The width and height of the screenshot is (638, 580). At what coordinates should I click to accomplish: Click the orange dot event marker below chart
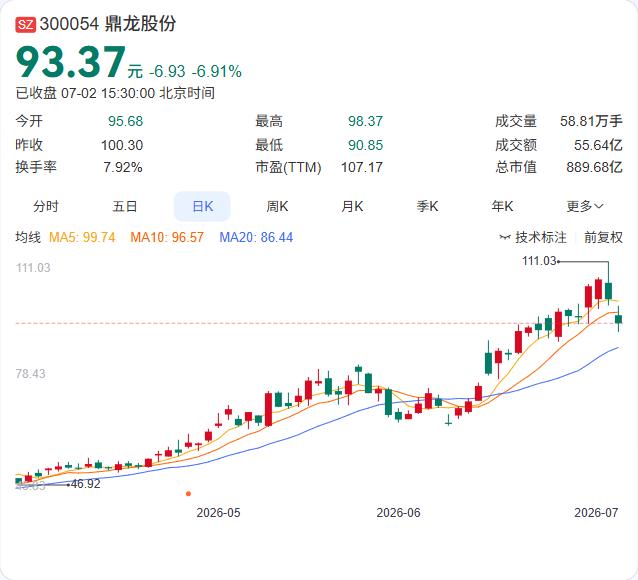188,494
